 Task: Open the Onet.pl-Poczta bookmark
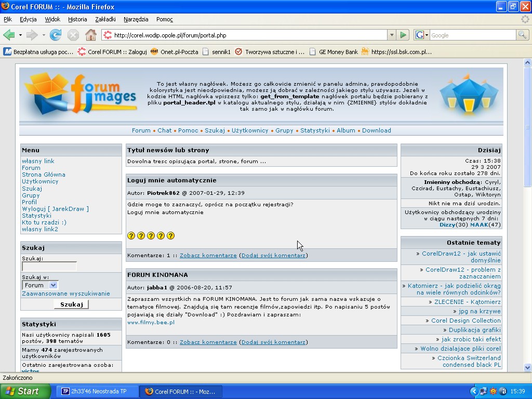click(x=174, y=52)
